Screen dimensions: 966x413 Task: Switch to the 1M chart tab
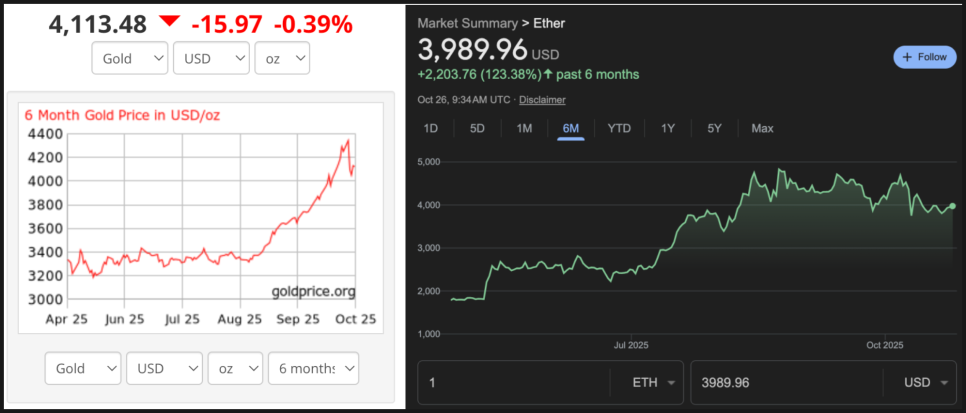[524, 128]
